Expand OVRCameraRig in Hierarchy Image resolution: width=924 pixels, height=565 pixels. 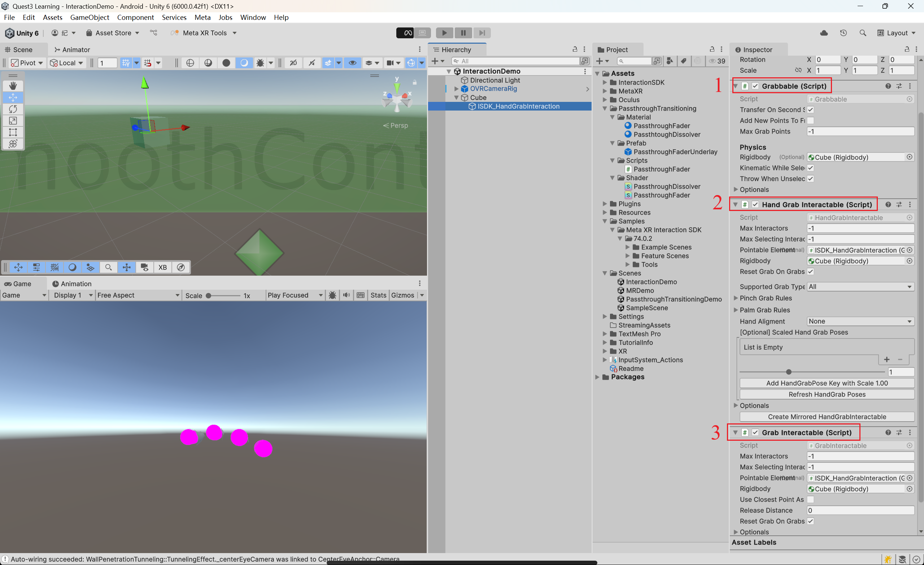tap(456, 89)
